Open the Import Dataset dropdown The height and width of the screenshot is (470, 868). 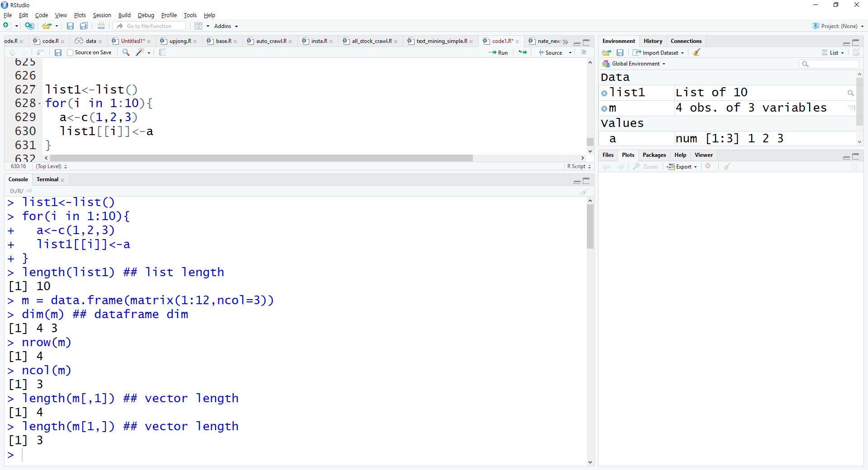click(658, 53)
